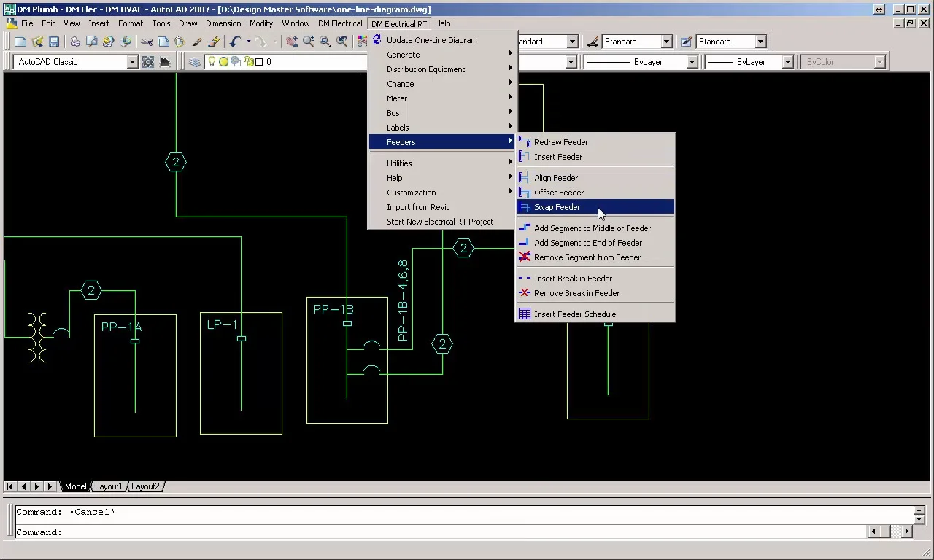Click the Undo arrow icon
934x560 pixels.
tap(235, 42)
